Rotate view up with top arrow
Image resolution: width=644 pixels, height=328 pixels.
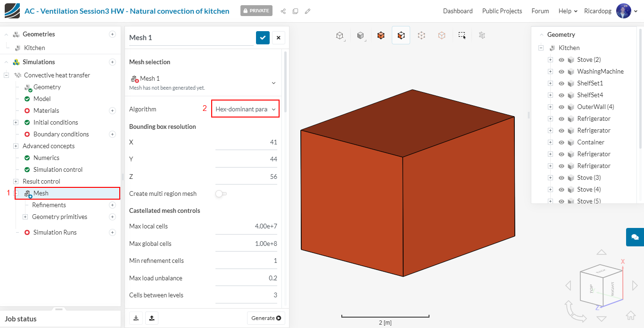pos(601,252)
